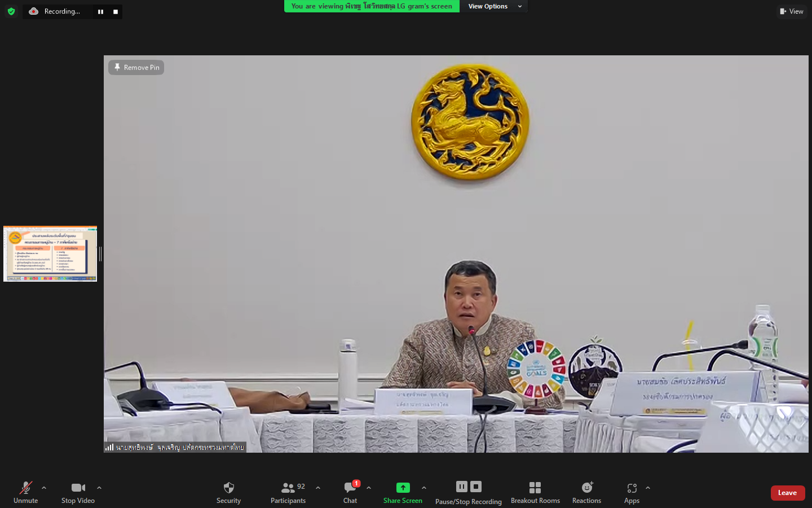Screen dimensions: 812x508
Task: Click the red Leave button
Action: point(787,493)
